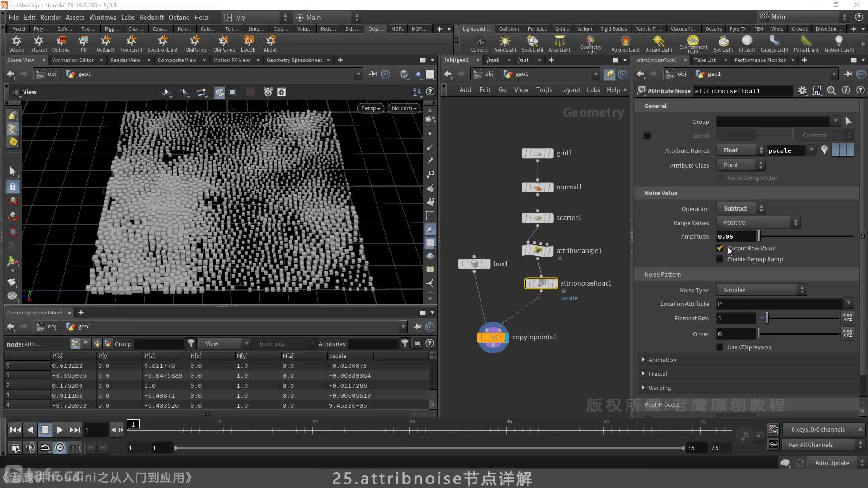The height and width of the screenshot is (488, 868).
Task: Open the network editor Tools menu
Action: [x=544, y=90]
